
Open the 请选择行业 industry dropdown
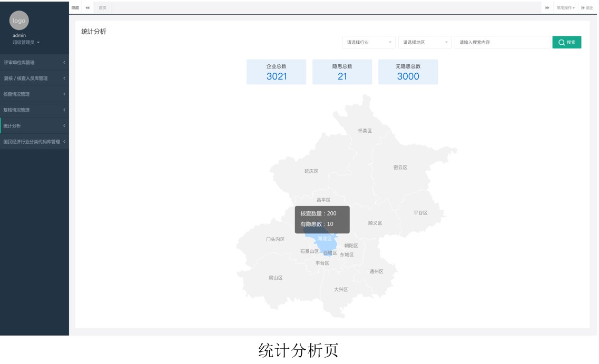(369, 42)
